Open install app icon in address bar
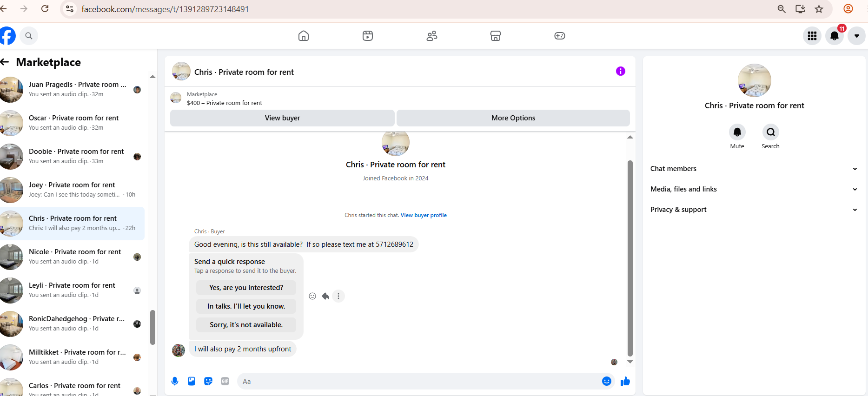This screenshot has width=868, height=396. coord(800,9)
